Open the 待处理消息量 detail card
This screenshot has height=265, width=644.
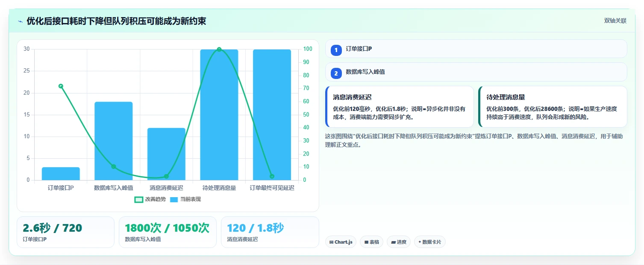tap(553, 107)
